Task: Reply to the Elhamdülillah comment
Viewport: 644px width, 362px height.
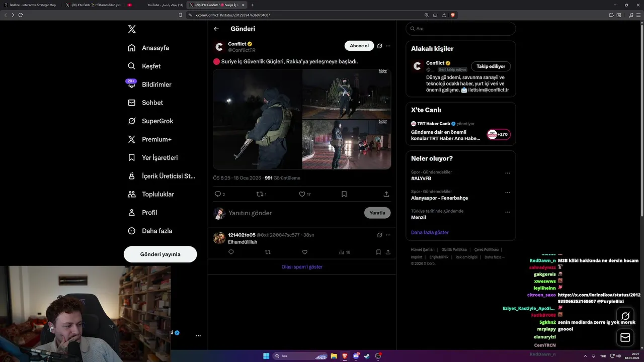Action: (231, 252)
